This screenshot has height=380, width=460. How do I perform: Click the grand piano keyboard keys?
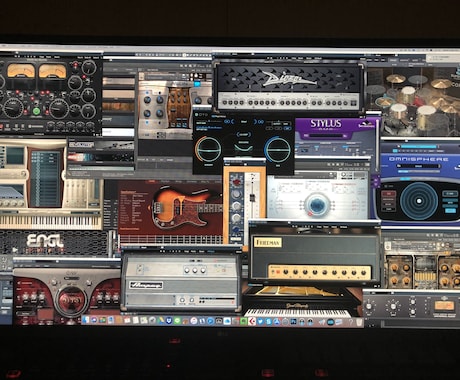click(297, 313)
